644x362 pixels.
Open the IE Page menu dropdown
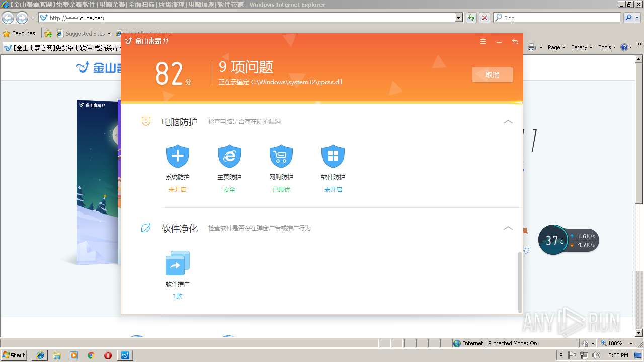(x=557, y=47)
